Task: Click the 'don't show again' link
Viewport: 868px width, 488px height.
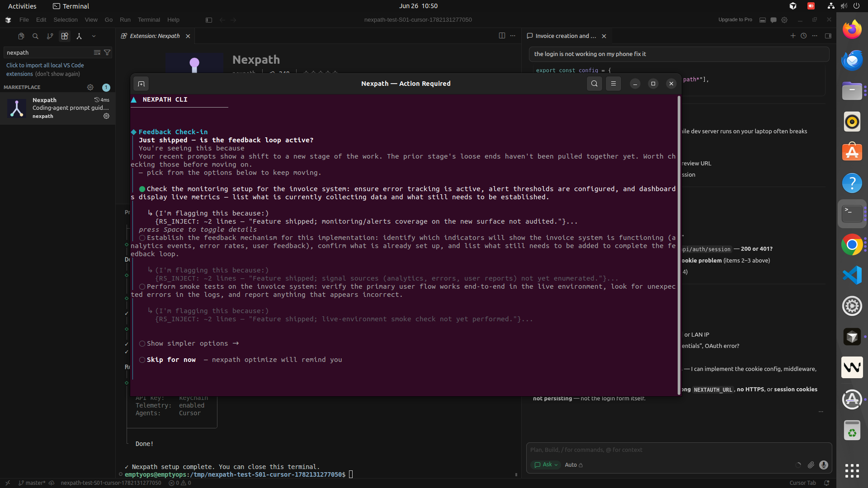Action: pyautogui.click(x=57, y=74)
